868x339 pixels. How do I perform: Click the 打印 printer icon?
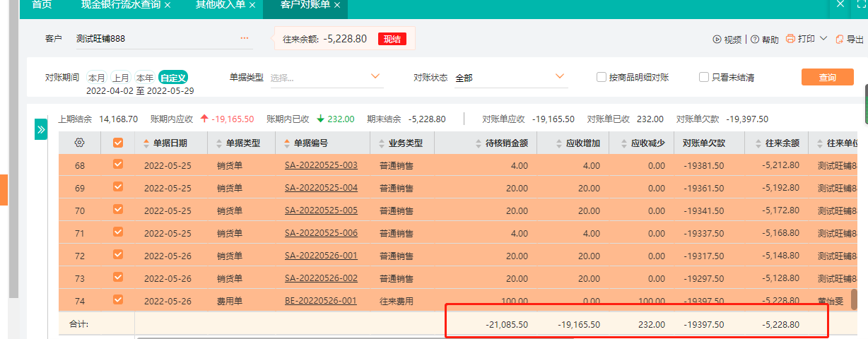[790, 39]
